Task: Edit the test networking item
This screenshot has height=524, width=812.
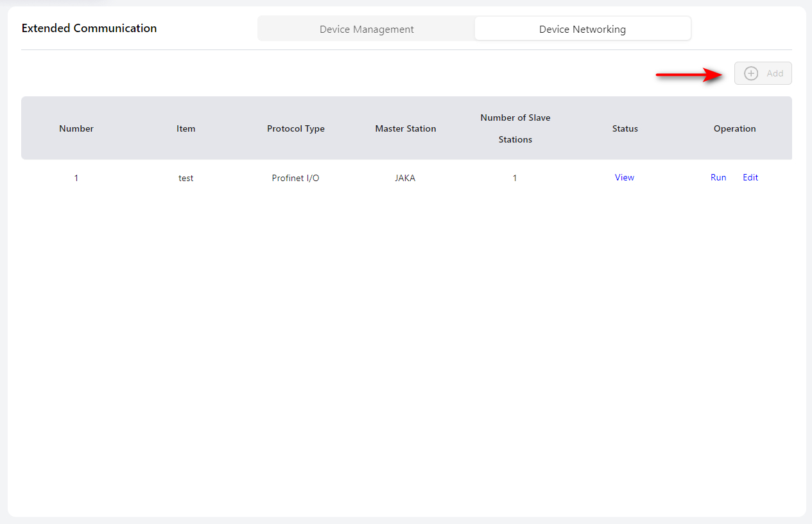Action: [x=750, y=178]
